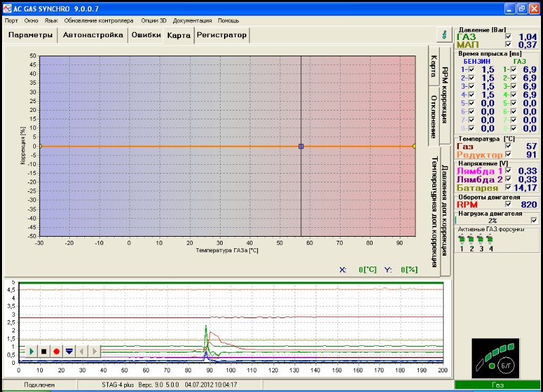Start recording with the red circle button
Image resolution: width=543 pixels, height=392 pixels.
pos(56,351)
